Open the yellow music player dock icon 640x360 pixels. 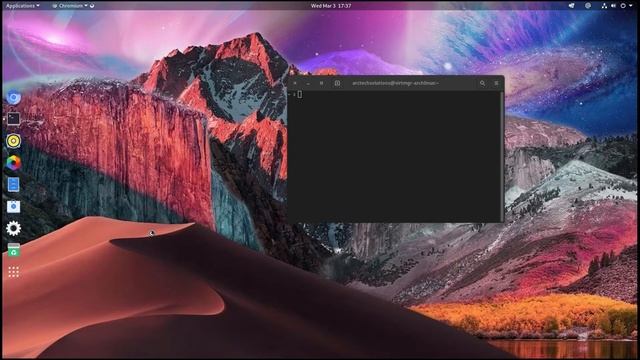point(13,141)
